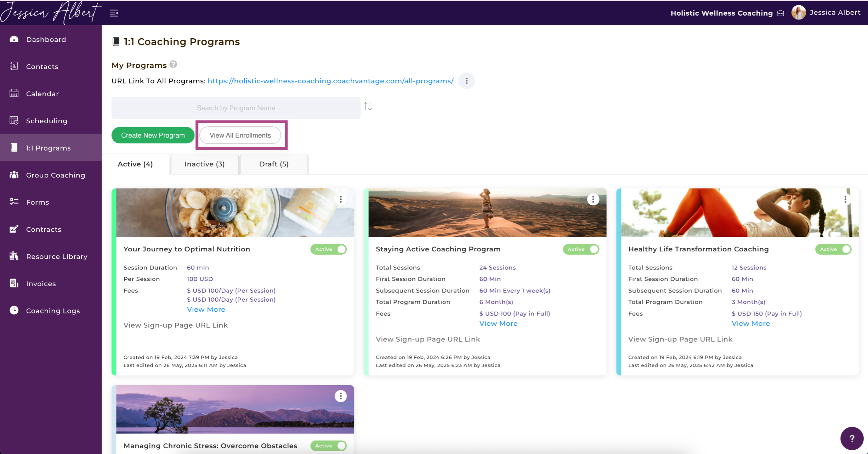868x454 pixels.
Task: View Sign-up Page URL Link for Staying Active
Action: tap(428, 339)
